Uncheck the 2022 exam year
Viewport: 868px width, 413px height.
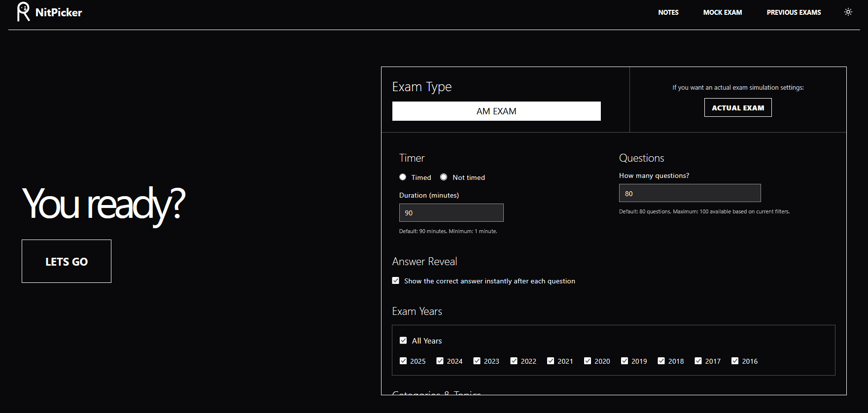click(514, 361)
